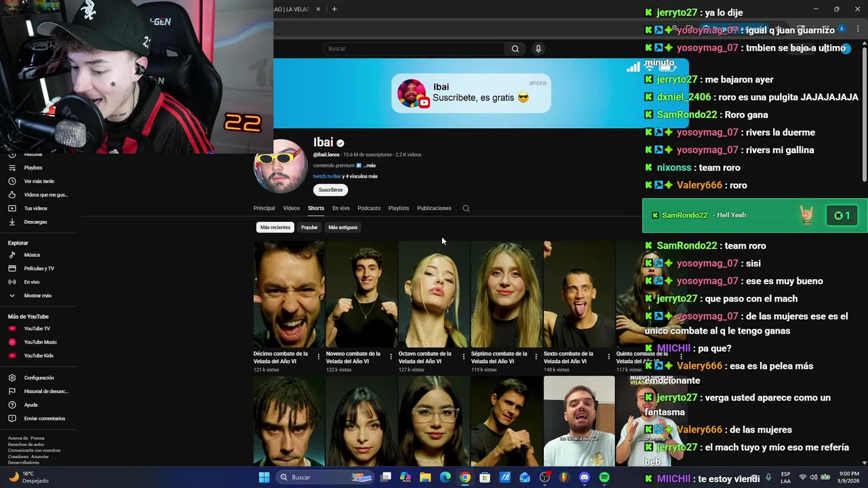Screen dimensions: 868x488
Task: Open Configuración settings
Action: coord(39,378)
